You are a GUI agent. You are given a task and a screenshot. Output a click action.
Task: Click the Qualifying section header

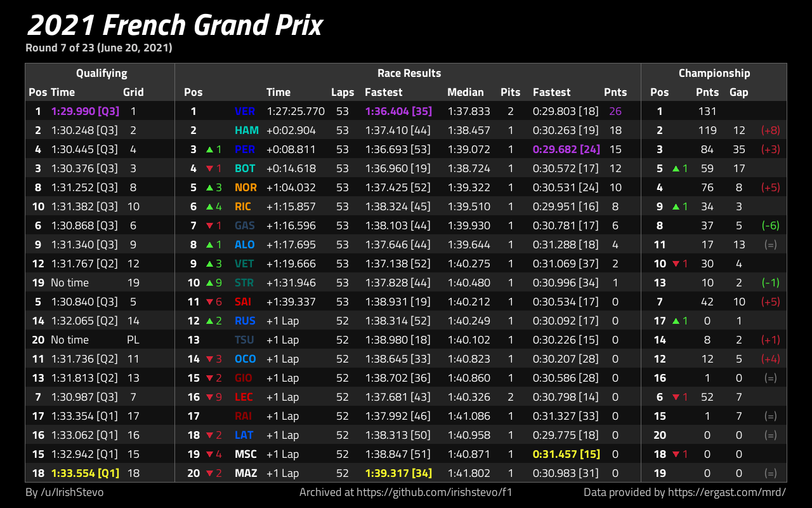pos(101,73)
